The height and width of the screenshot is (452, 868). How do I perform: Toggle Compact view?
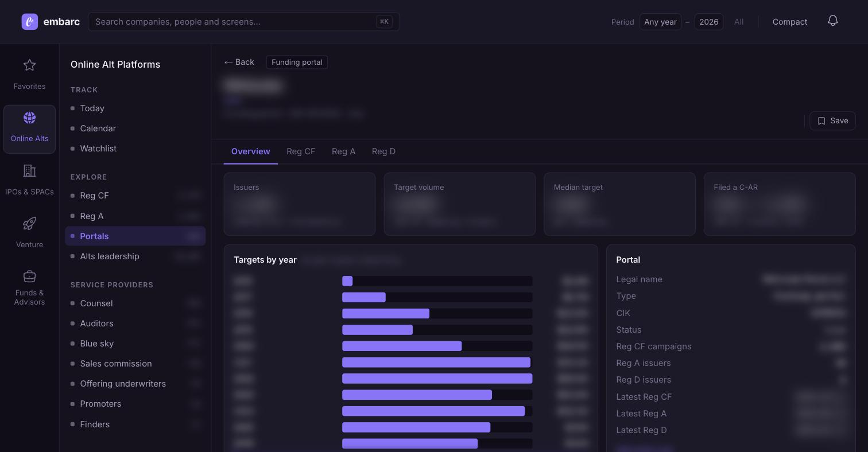(x=789, y=22)
